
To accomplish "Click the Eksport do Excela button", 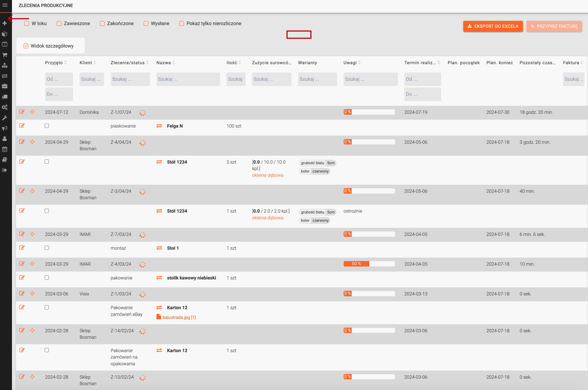I will pyautogui.click(x=493, y=26).
